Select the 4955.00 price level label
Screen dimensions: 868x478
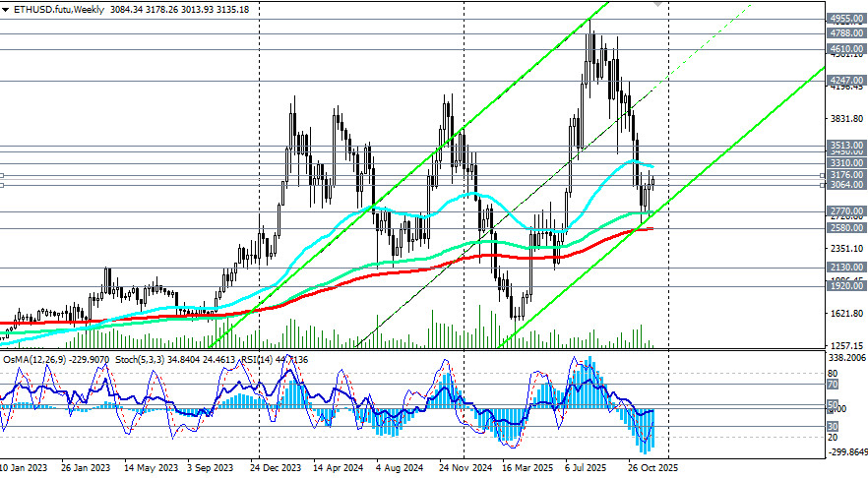(x=846, y=19)
